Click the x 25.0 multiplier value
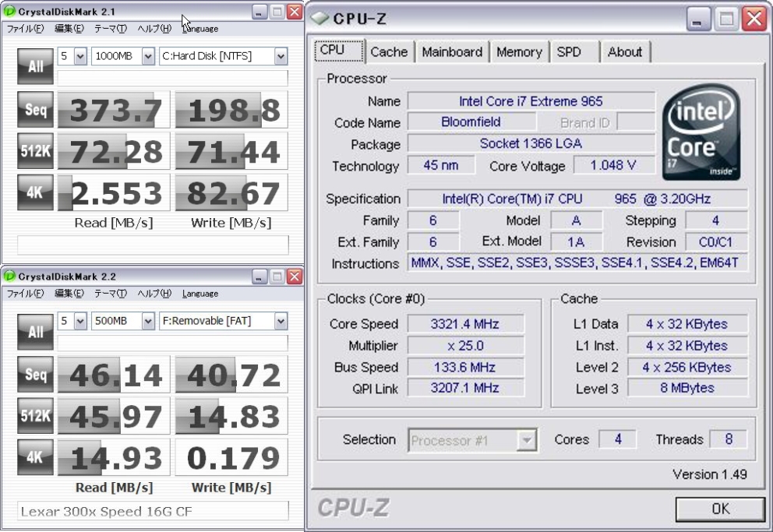Viewport: 773px width, 532px height. (465, 345)
